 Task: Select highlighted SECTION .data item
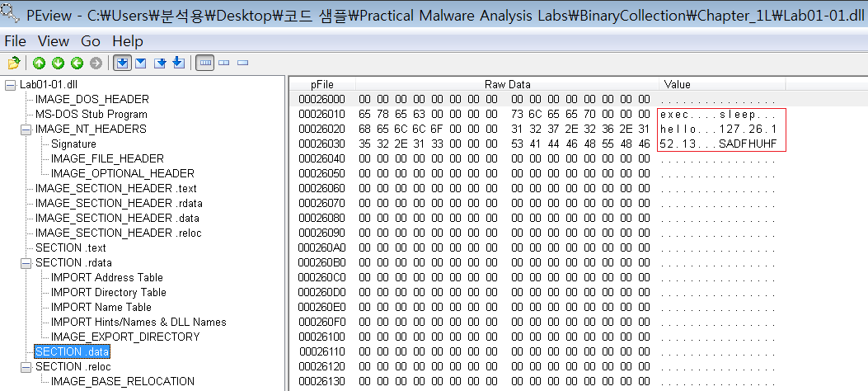tap(72, 351)
